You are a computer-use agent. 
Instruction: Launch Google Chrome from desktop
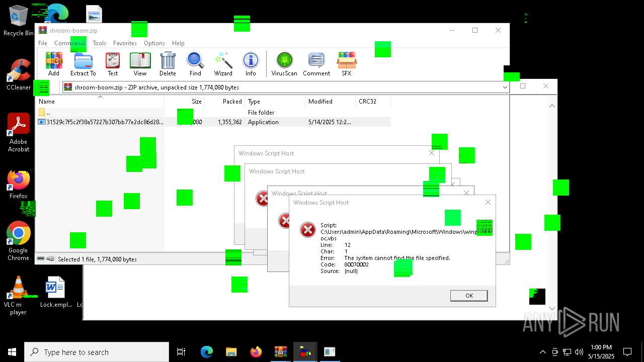coord(19,241)
